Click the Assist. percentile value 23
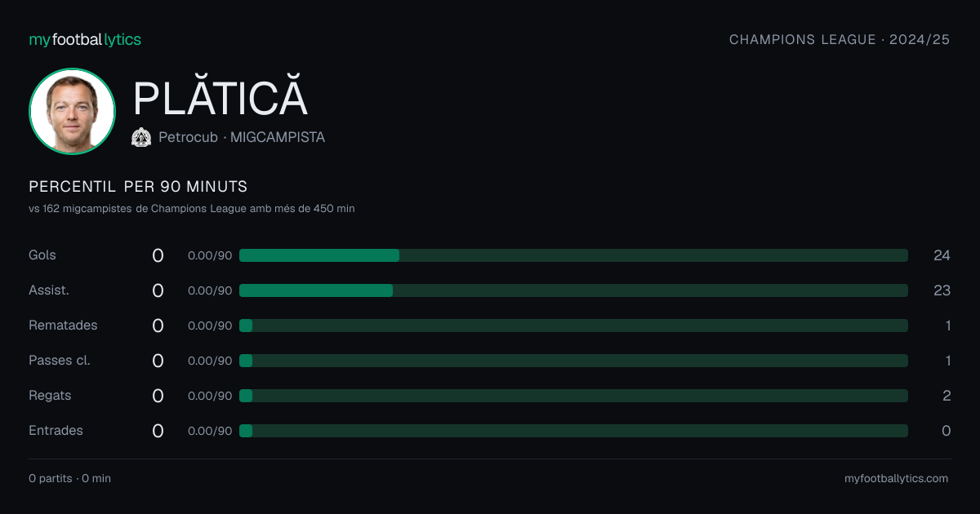This screenshot has height=514, width=980. click(x=942, y=290)
